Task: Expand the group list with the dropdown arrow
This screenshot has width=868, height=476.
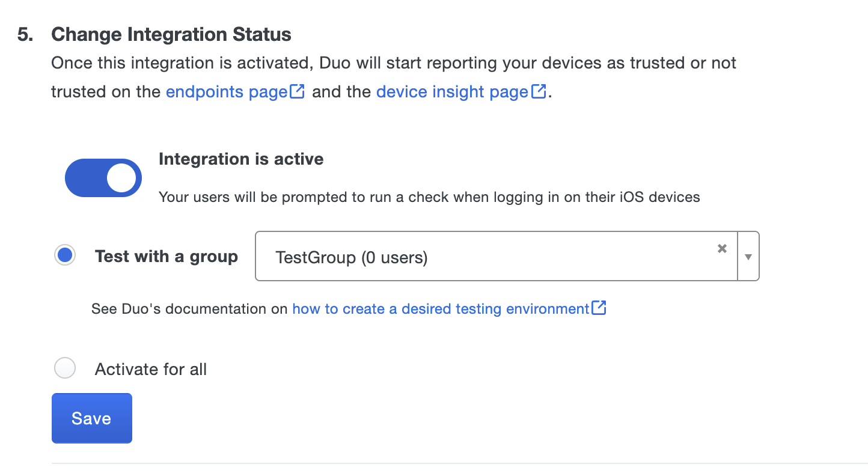Action: click(x=748, y=257)
